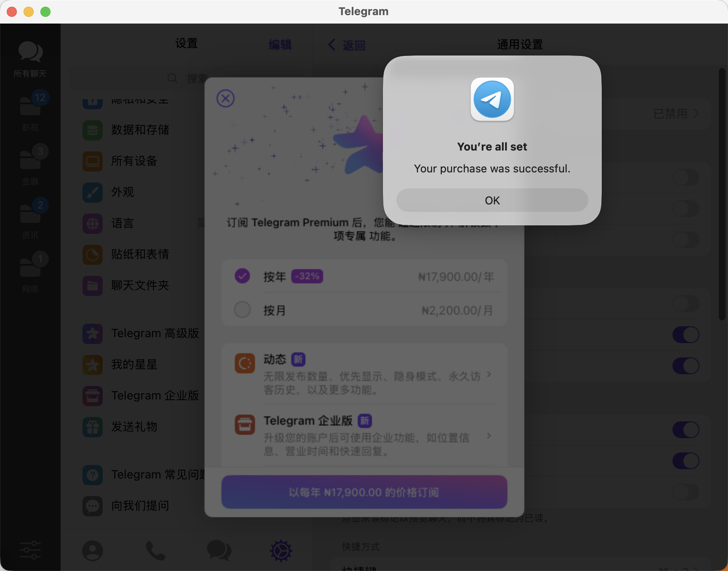Expand the Telegram Business feature chevron

coord(489,436)
